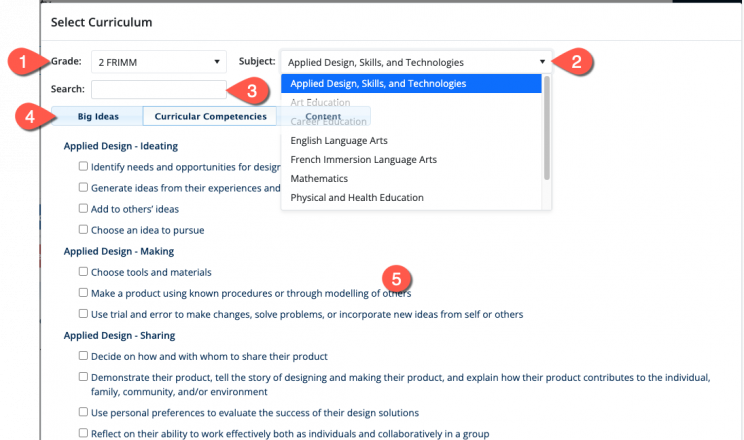This screenshot has height=440, width=744.
Task: Click the 'Search:' label text
Action: 67,89
